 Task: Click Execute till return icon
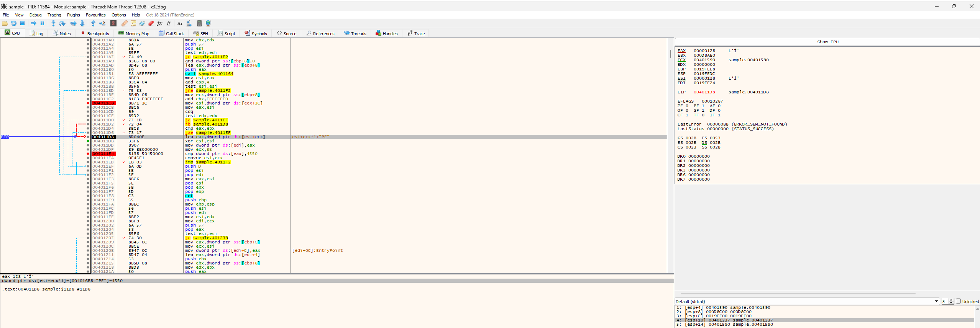(93, 23)
